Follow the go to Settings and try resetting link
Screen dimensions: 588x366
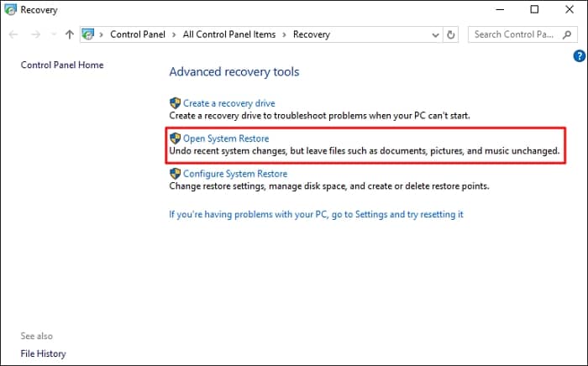316,214
